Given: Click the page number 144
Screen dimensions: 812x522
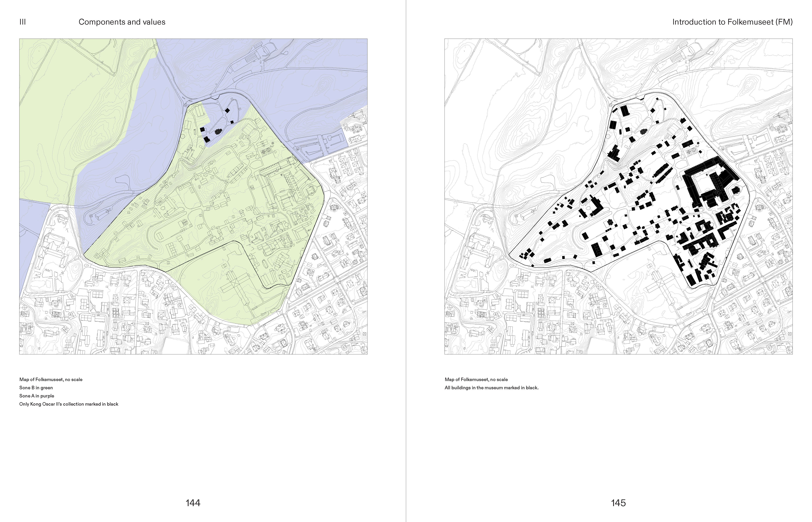Looking at the screenshot, I should (x=193, y=503).
